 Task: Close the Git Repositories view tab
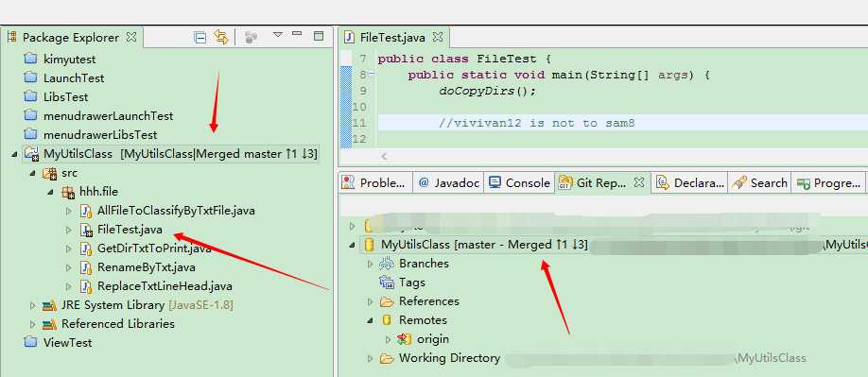tap(639, 182)
